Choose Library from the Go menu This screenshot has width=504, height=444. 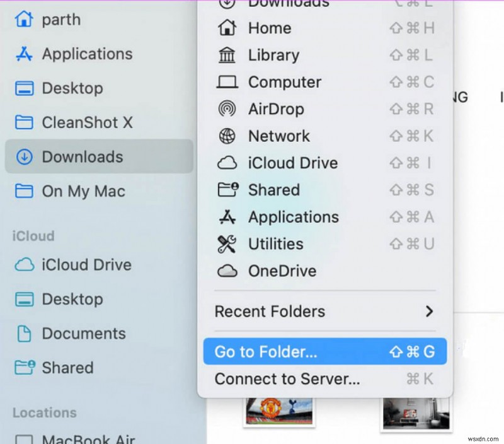point(325,55)
